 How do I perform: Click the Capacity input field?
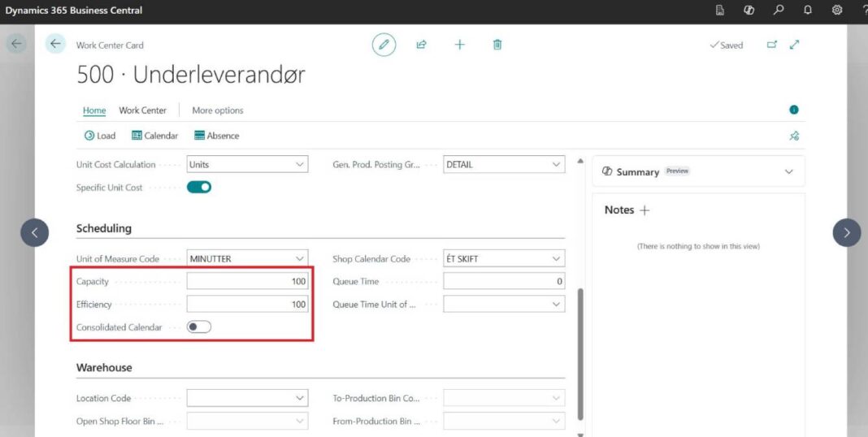tap(247, 281)
